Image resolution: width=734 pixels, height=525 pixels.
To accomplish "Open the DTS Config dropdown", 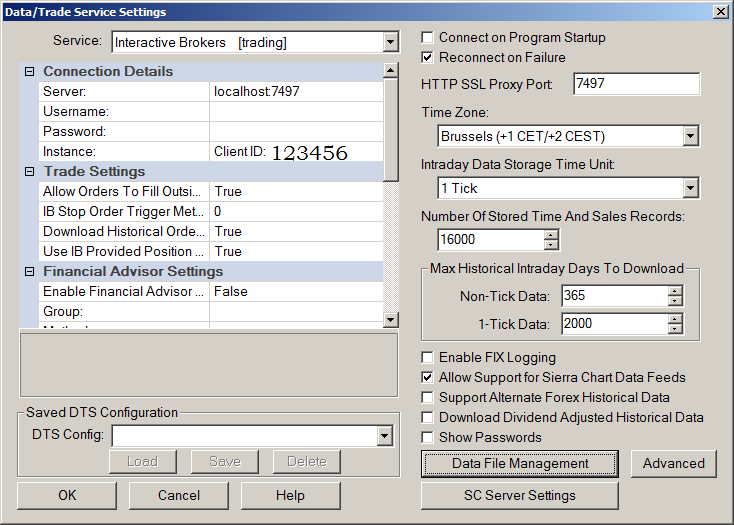I will 384,436.
